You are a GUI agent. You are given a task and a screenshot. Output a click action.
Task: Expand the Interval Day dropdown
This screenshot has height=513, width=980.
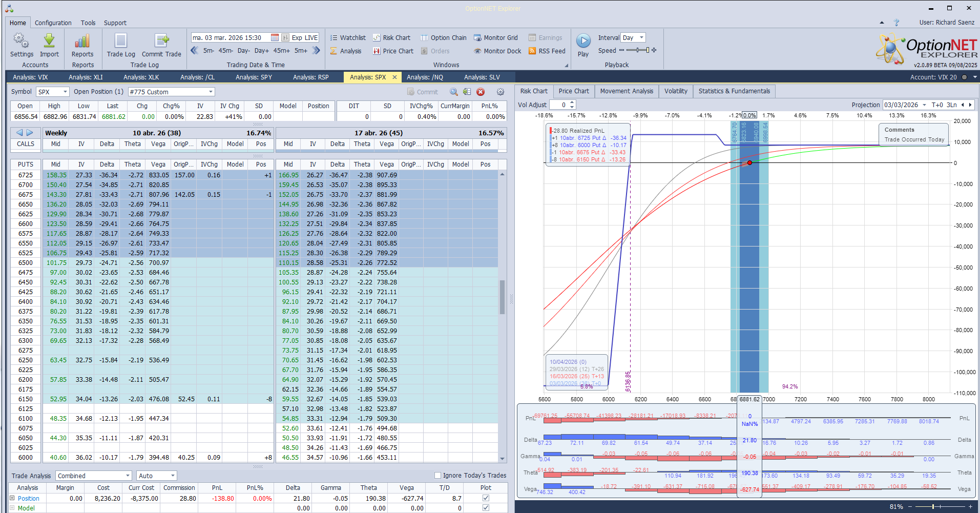(641, 38)
